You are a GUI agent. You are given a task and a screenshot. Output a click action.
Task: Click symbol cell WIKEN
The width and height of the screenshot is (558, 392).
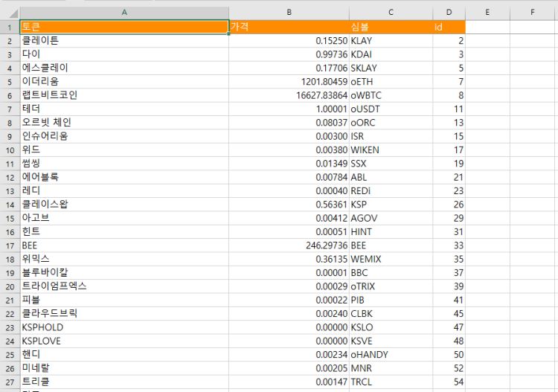coord(391,150)
